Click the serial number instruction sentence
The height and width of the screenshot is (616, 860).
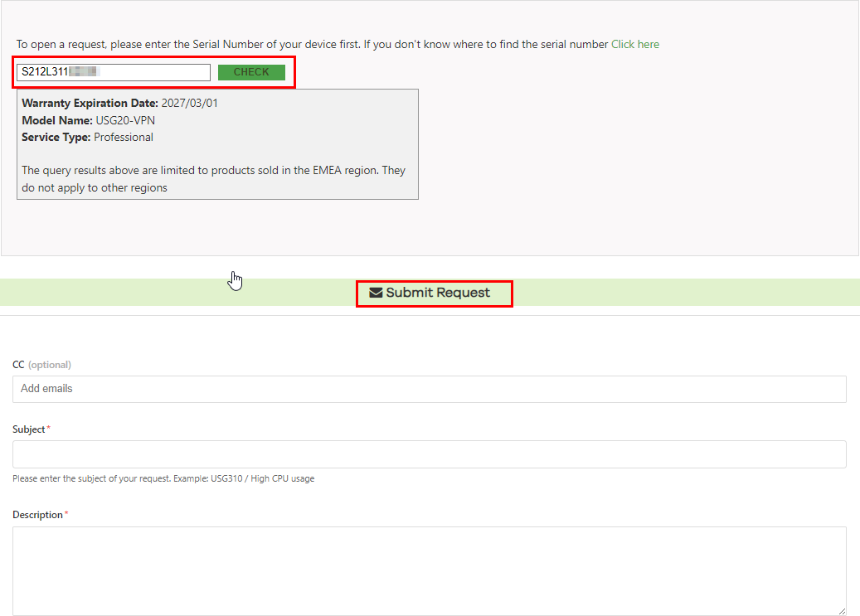[x=312, y=44]
